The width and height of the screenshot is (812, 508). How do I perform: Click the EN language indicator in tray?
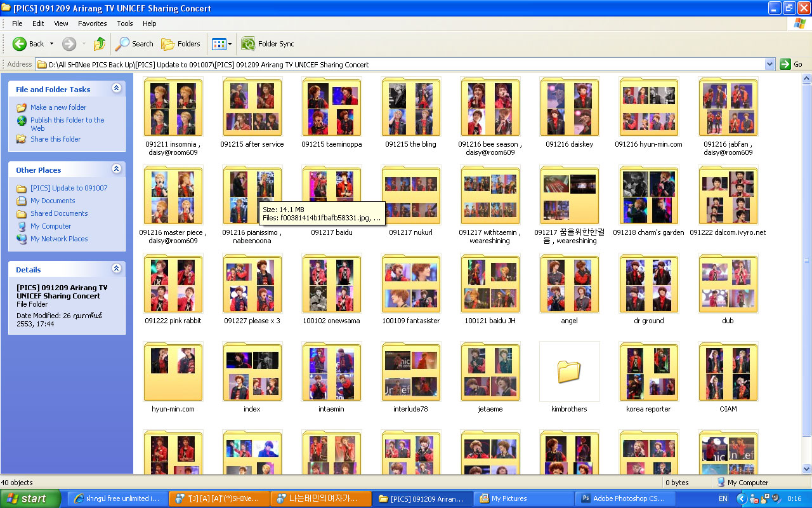tap(723, 498)
